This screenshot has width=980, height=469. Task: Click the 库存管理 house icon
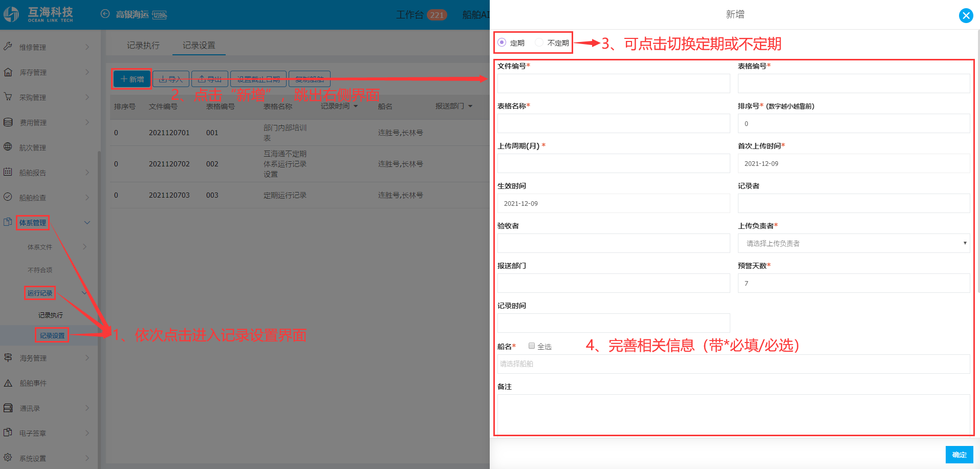pos(8,72)
